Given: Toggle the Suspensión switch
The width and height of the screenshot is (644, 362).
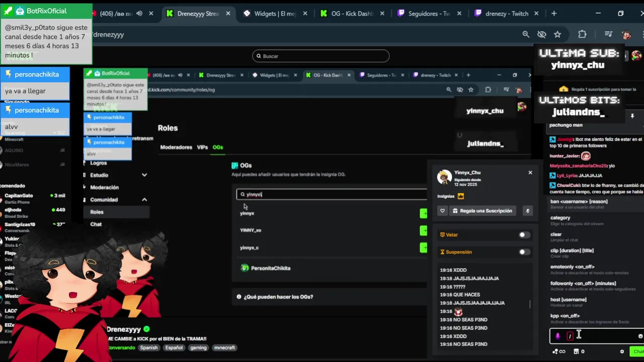Looking at the screenshot, I should tap(524, 252).
